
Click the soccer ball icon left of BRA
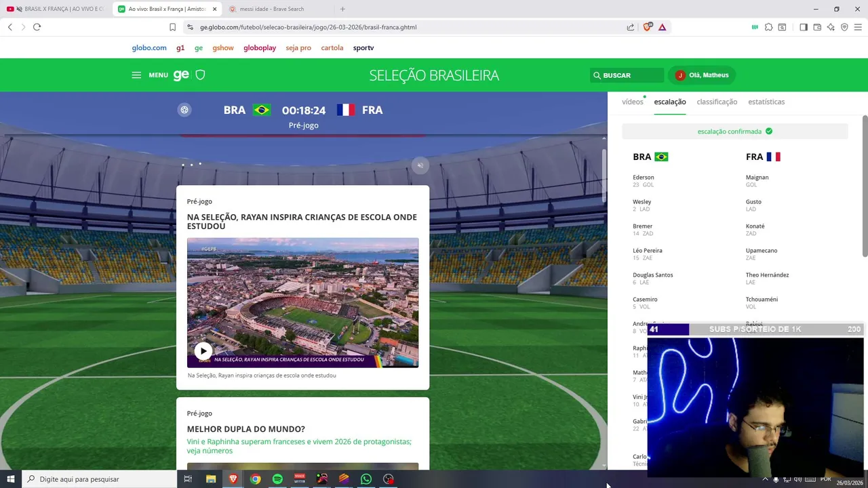point(184,110)
